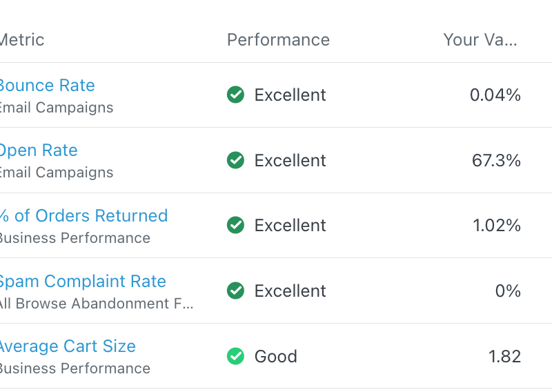Click the Your Value column header
Image resolution: width=552 pixels, height=392 pixels.
click(480, 40)
